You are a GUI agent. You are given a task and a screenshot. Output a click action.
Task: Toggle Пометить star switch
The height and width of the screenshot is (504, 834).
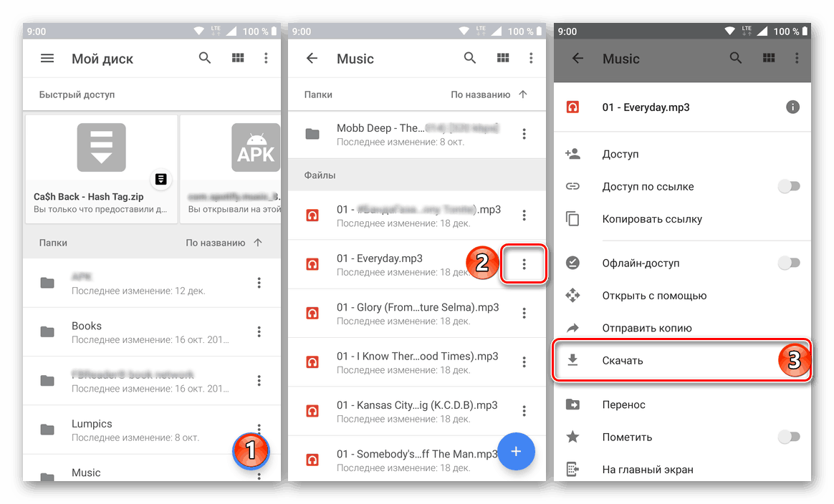[789, 437]
